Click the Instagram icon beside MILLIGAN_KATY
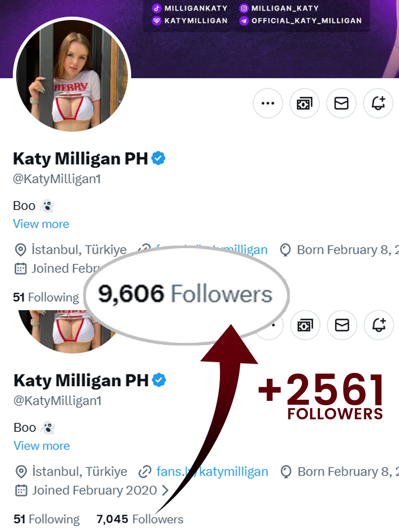 point(244,8)
